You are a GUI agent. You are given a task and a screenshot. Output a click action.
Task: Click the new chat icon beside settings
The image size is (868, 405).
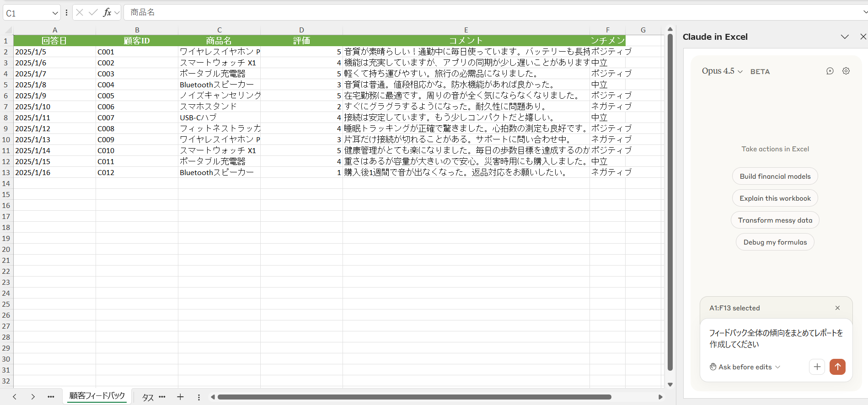[830, 71]
